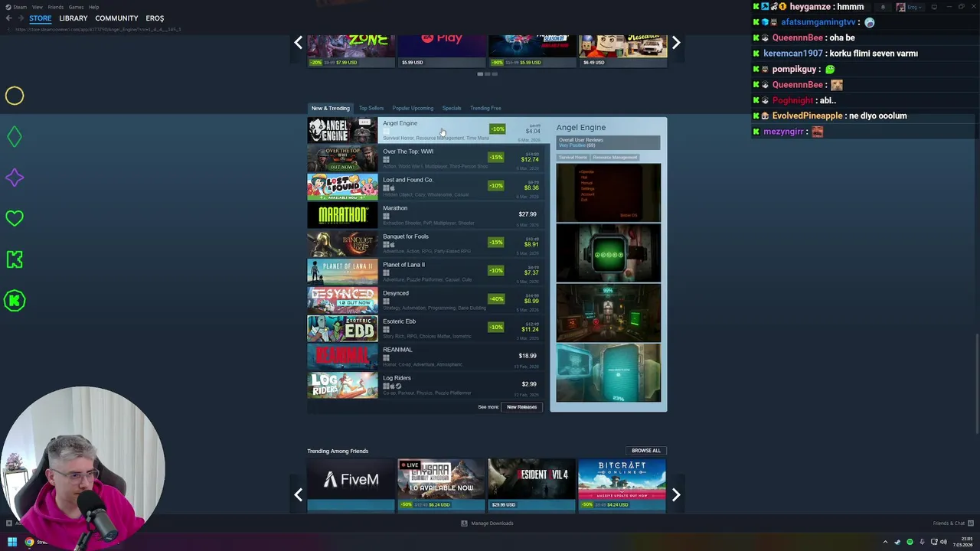
Task: Click the Marathon capsule thumbnail
Action: coord(342,215)
